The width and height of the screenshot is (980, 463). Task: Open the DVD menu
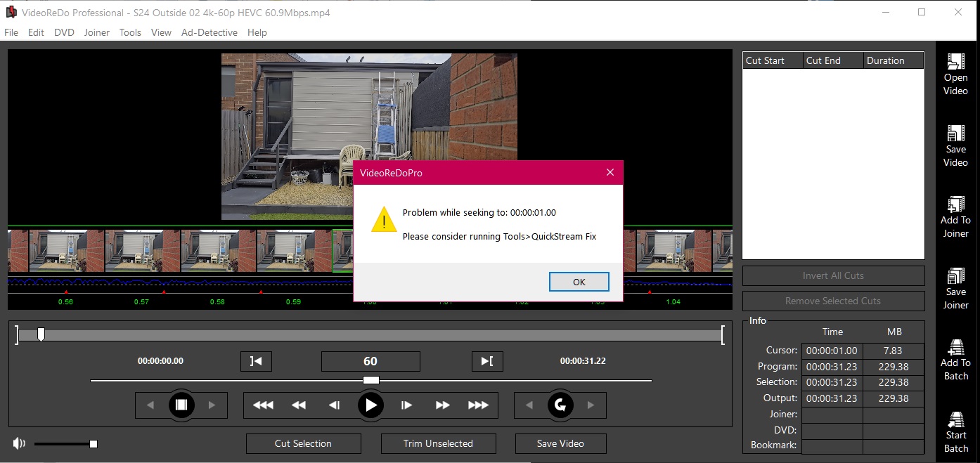64,32
